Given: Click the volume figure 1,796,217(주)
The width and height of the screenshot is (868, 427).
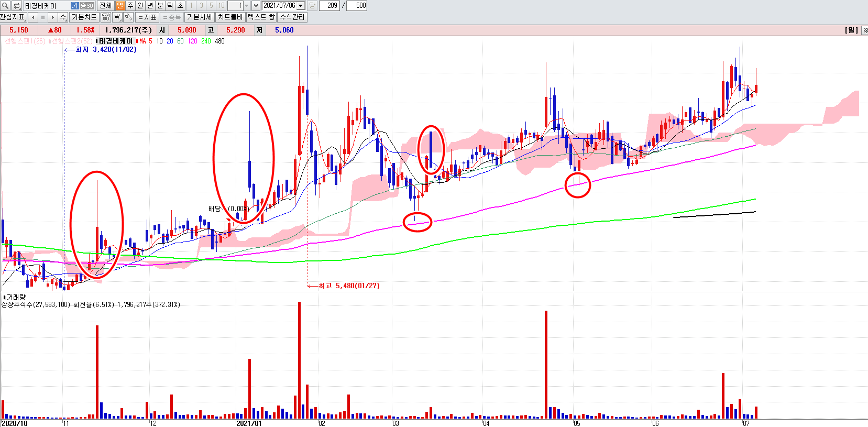Looking at the screenshot, I should 129,30.
